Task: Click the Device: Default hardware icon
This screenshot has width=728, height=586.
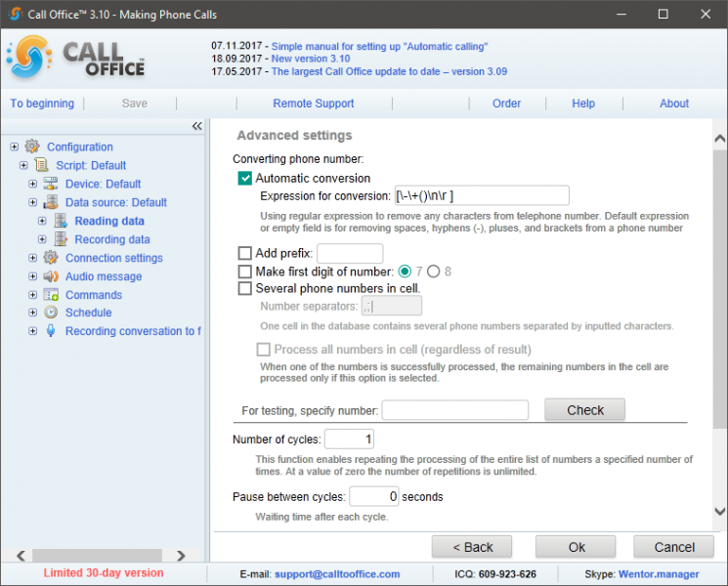Action: (x=51, y=184)
